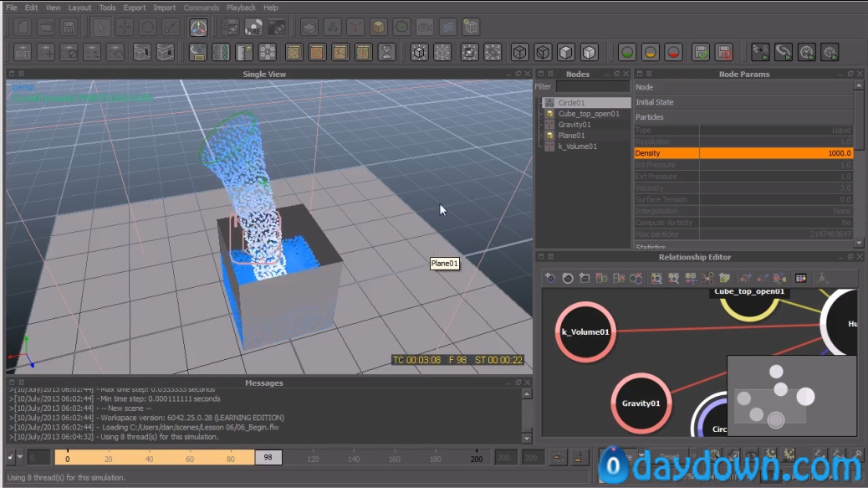Toggle the colored axis gizmo icon
The image size is (868, 488).
198,27
